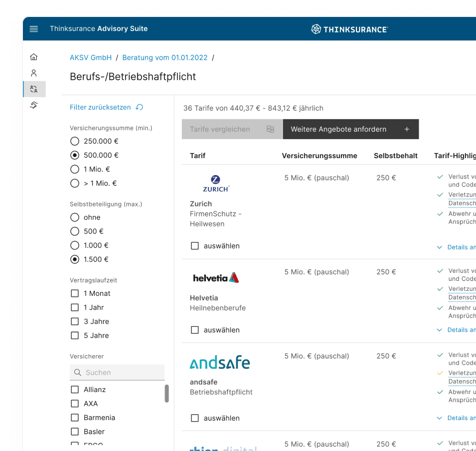Screen dimensions: 476x451
Task: Open Beratung vom 01.01.2022 breadcrumb
Action: pos(165,57)
